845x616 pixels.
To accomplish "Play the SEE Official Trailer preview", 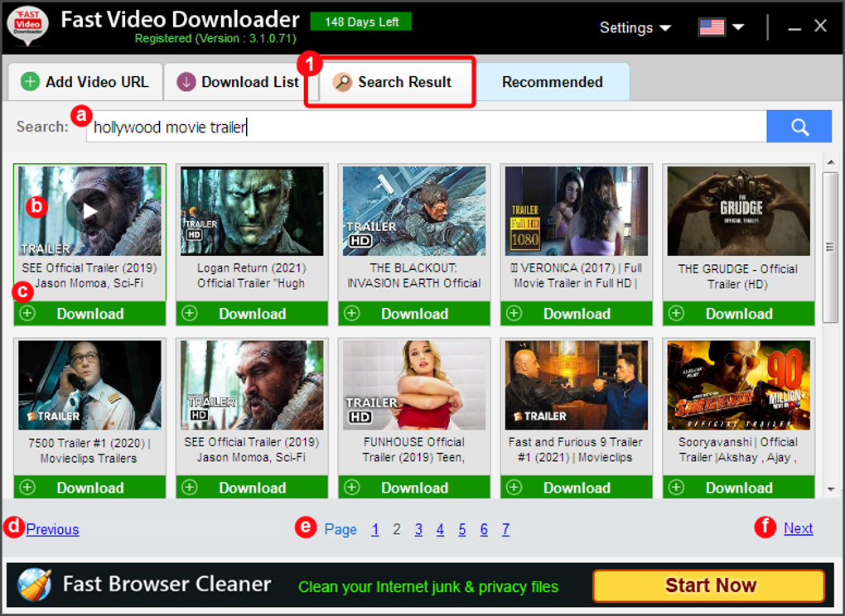I will coord(89,211).
